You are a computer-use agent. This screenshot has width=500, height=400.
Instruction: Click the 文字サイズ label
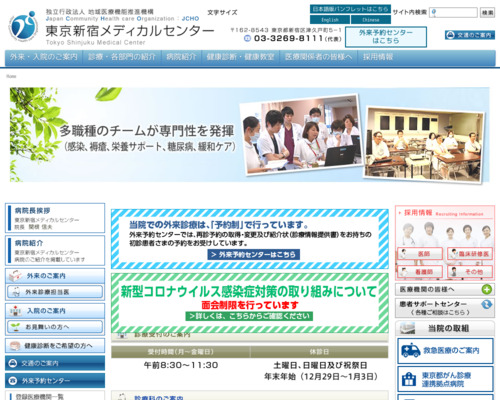pos(223,13)
